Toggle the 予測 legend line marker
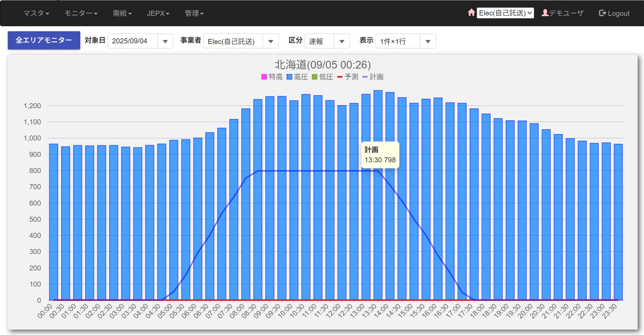Viewport: 644px width, 335px height. pos(340,77)
